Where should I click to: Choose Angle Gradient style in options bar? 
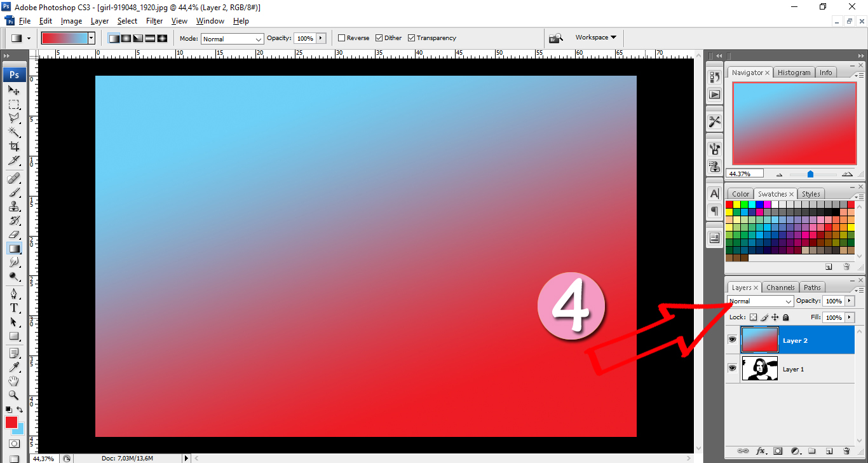[x=138, y=38]
